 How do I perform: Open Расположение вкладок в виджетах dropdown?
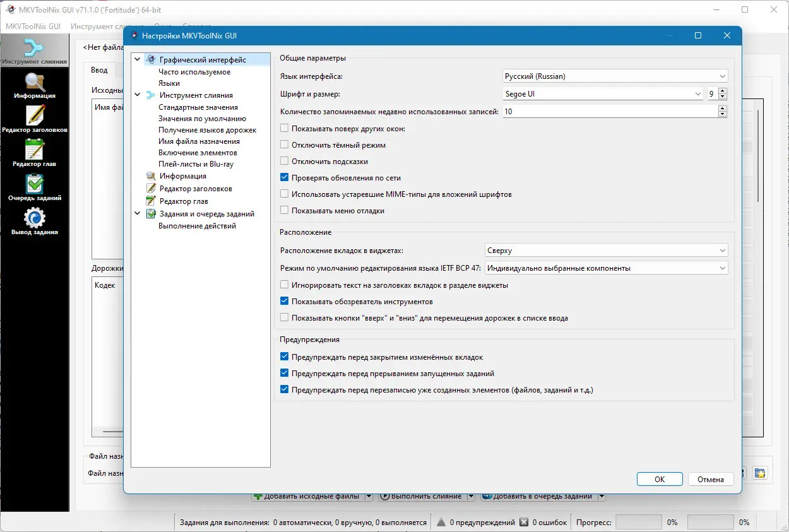coord(607,251)
